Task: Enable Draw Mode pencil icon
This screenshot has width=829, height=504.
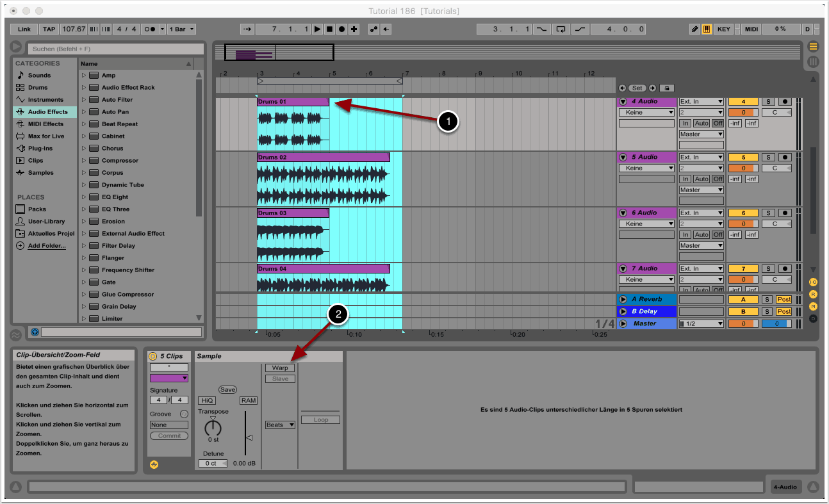Action: point(694,29)
